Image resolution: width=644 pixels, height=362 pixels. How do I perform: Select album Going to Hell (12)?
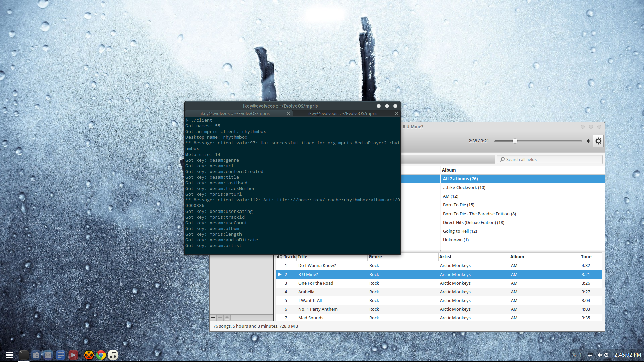[523, 231]
